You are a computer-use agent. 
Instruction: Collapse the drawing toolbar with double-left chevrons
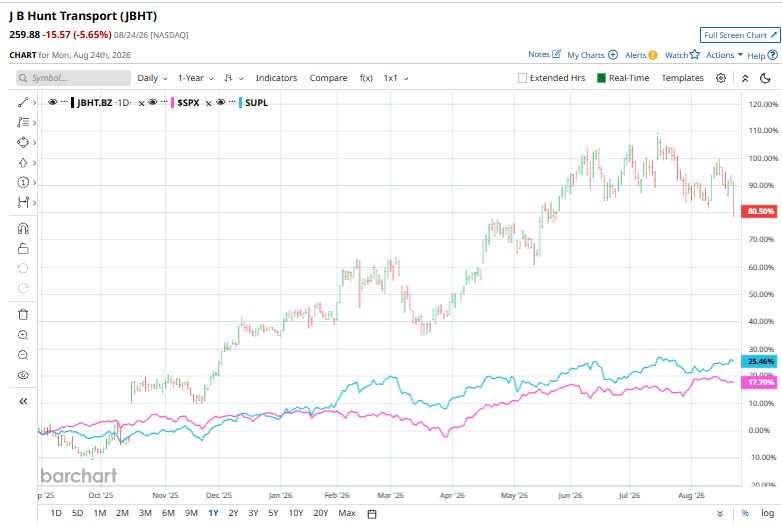23,401
